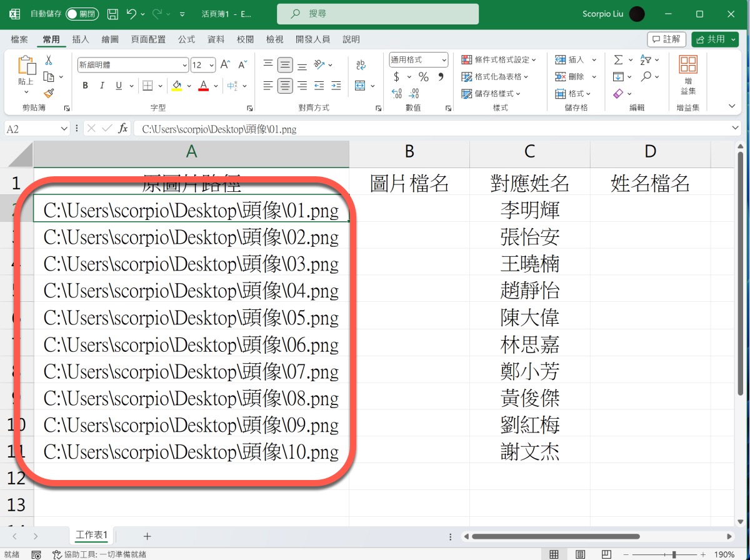Viewport: 750px width, 560px height.
Task: Switch to the Insert (插入) tab
Action: [81, 39]
